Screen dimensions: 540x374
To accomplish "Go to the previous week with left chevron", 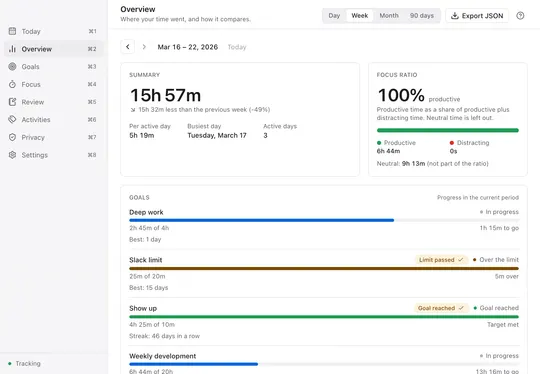I will click(127, 47).
